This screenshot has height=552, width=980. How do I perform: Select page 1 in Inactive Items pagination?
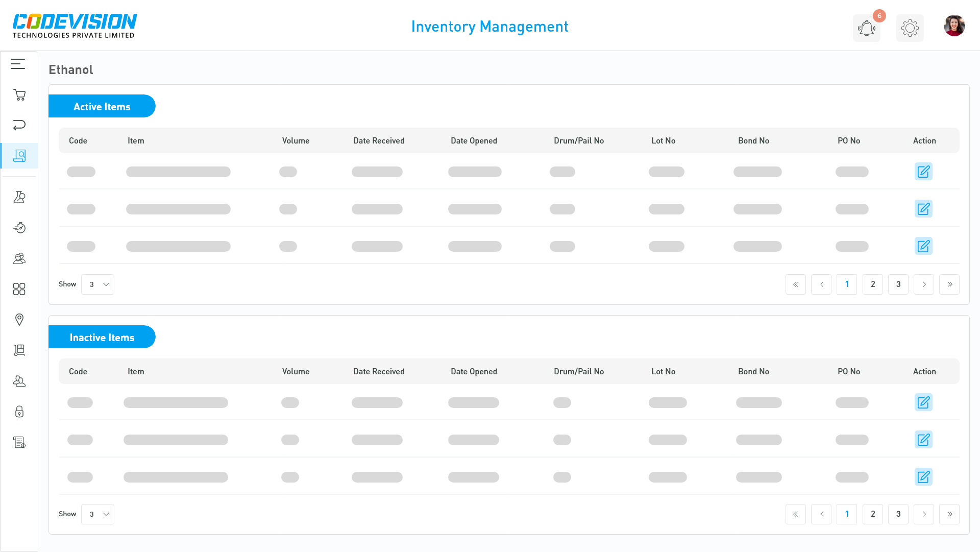pos(847,514)
